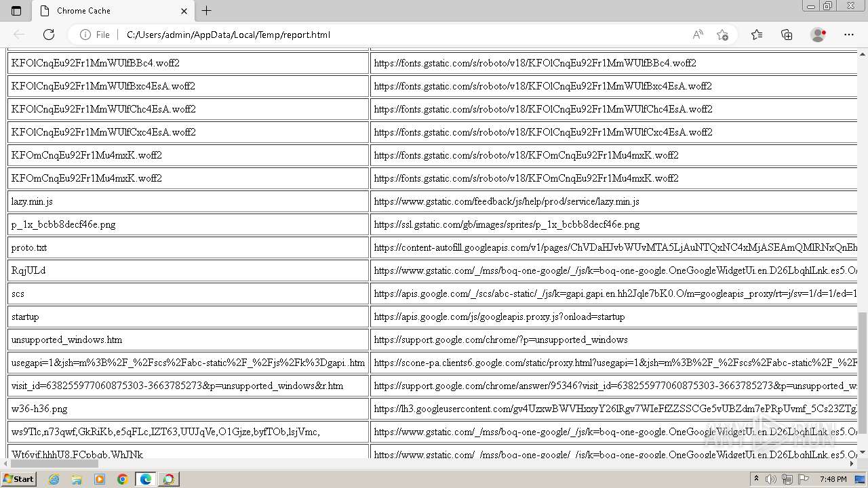Click the lazy.min.js gstatic feedback URL
868x488 pixels.
tap(507, 201)
